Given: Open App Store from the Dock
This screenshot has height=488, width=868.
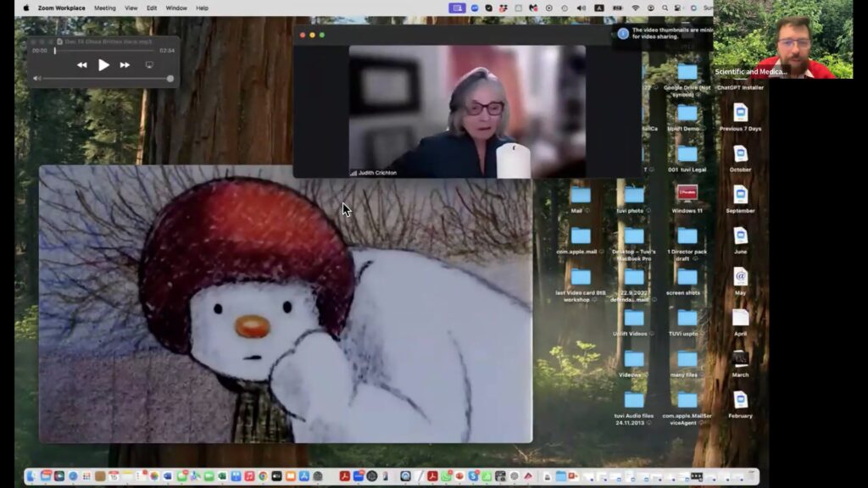Looking at the screenshot, I should tap(304, 476).
